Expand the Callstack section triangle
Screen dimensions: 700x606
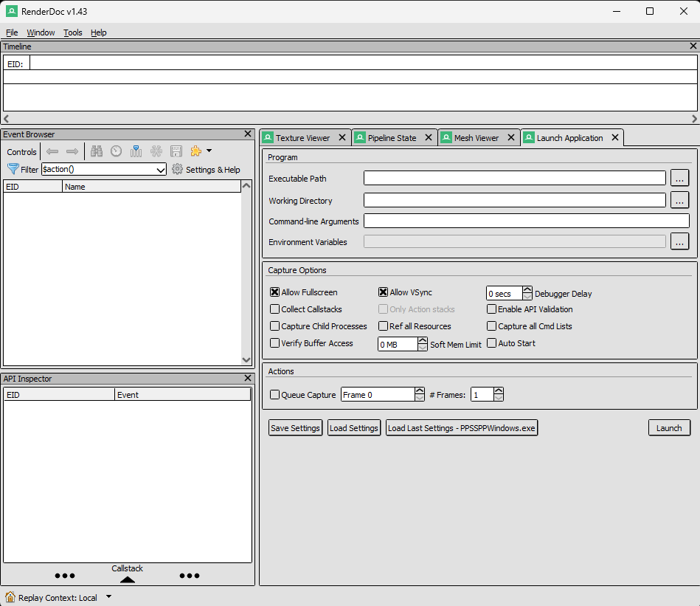128,579
